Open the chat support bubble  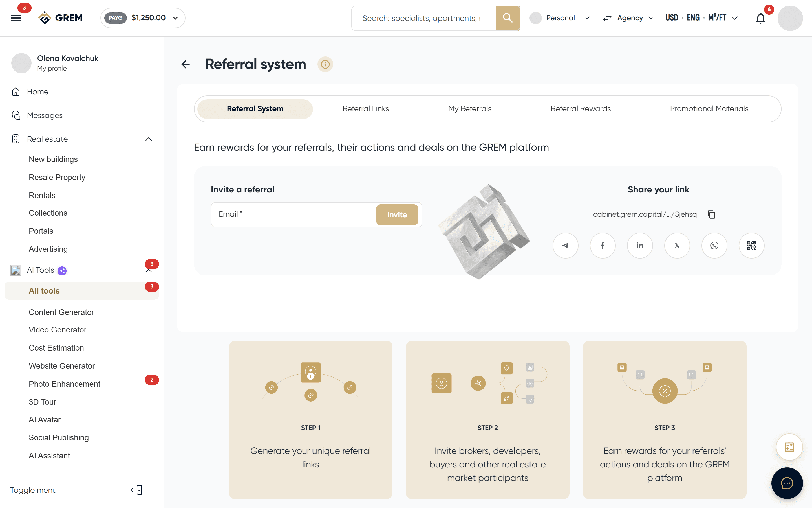[787, 483]
